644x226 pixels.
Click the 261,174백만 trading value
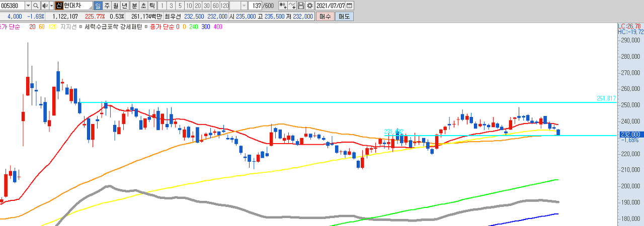click(146, 17)
